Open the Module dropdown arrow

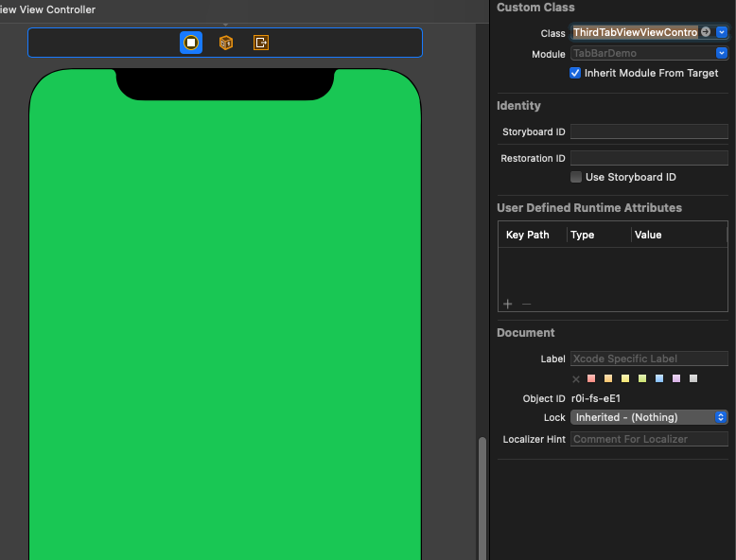tap(722, 53)
